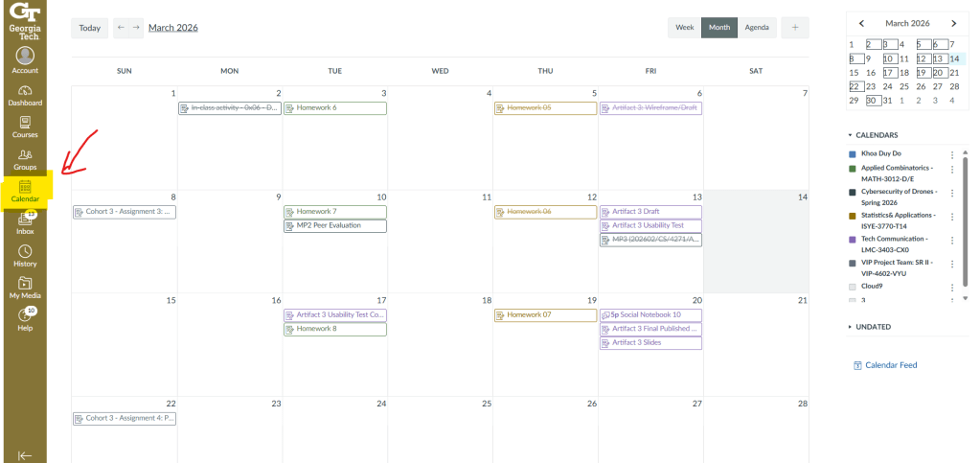
Task: Select day 22 in mini calendar
Action: [x=855, y=87]
